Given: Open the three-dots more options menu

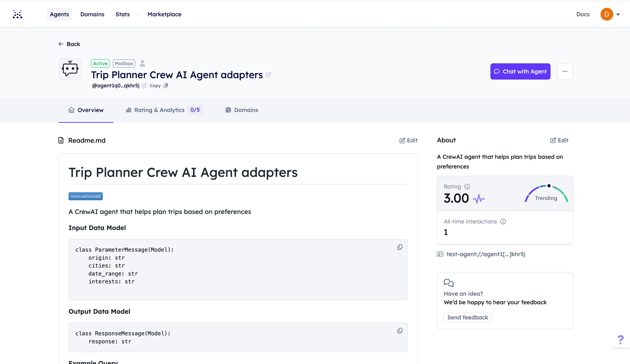Looking at the screenshot, I should (x=565, y=71).
